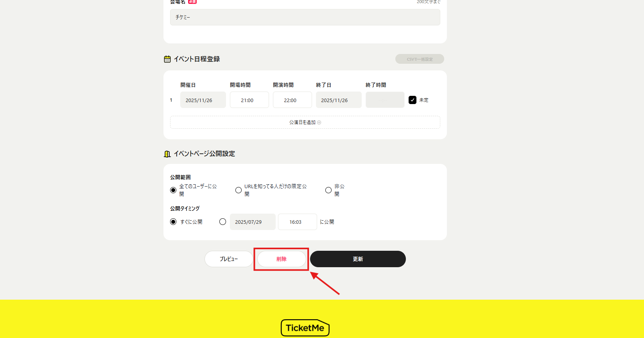Click the TicketMe logo in footer

305,328
